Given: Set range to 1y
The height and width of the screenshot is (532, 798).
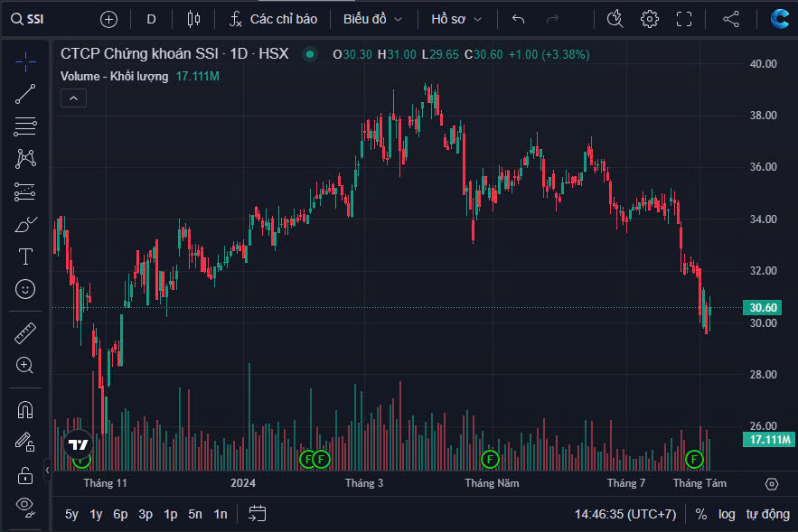Looking at the screenshot, I should [96, 514].
